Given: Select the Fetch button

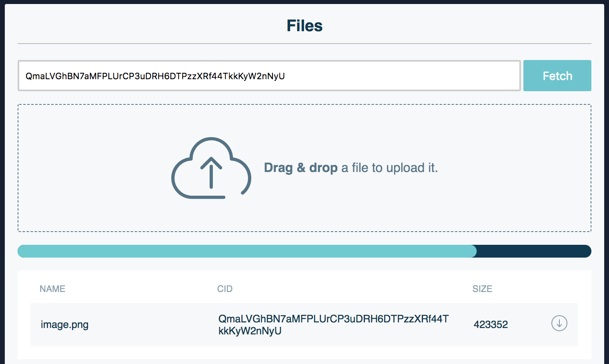Looking at the screenshot, I should (x=557, y=76).
